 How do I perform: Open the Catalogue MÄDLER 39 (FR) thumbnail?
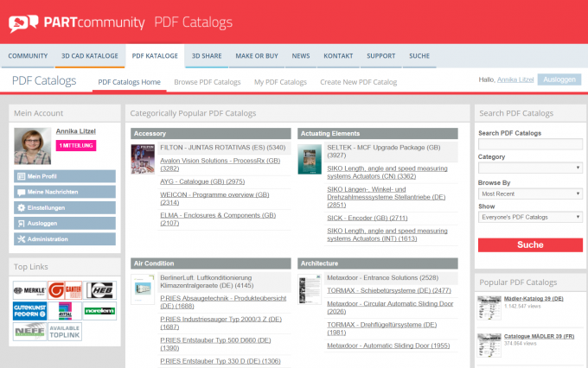[x=489, y=346]
